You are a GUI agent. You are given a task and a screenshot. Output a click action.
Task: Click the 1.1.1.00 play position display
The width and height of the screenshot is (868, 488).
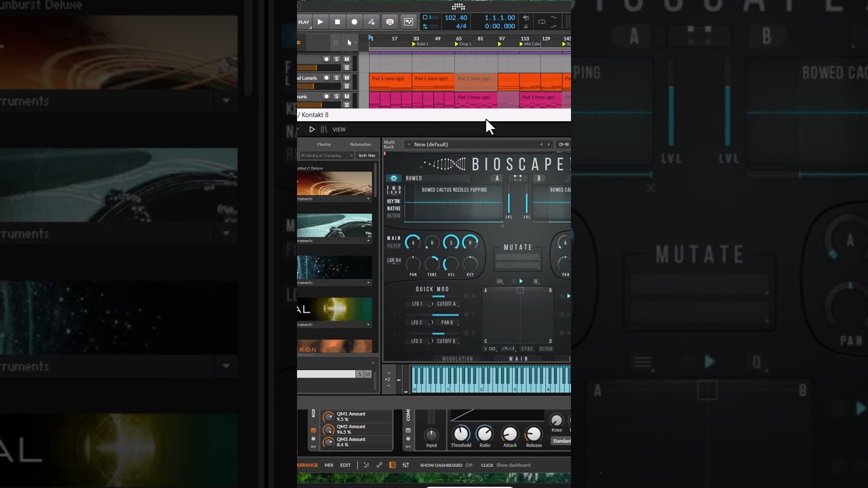coord(500,18)
